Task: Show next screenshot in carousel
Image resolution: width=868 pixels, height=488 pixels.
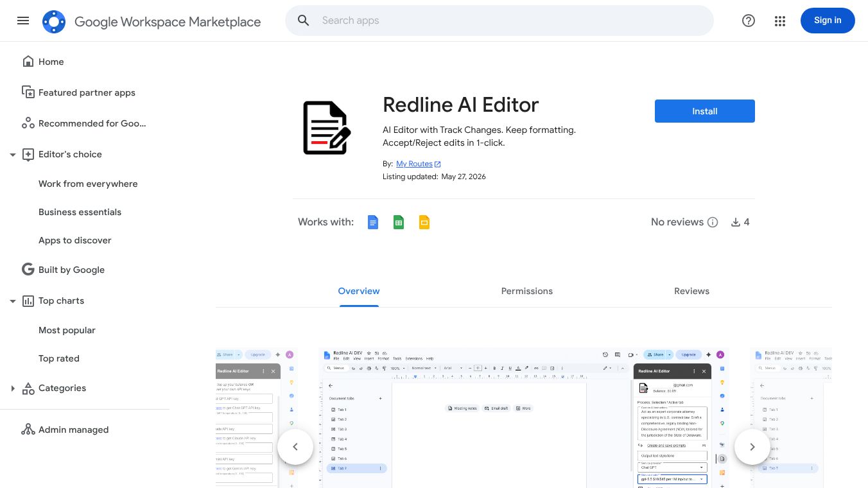Action: tap(752, 447)
